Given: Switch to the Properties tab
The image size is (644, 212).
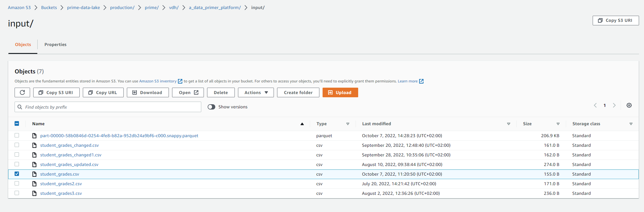Looking at the screenshot, I should coord(55,45).
